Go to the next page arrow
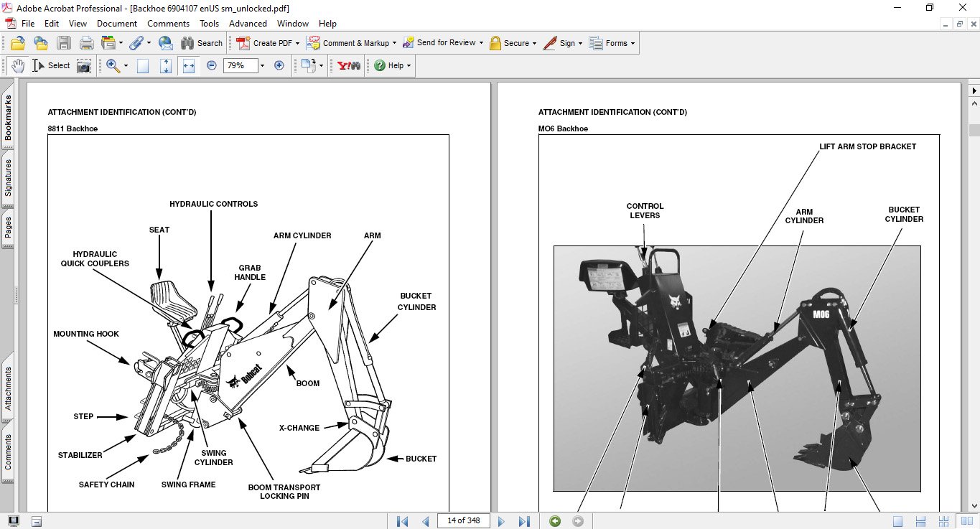 pos(502,521)
